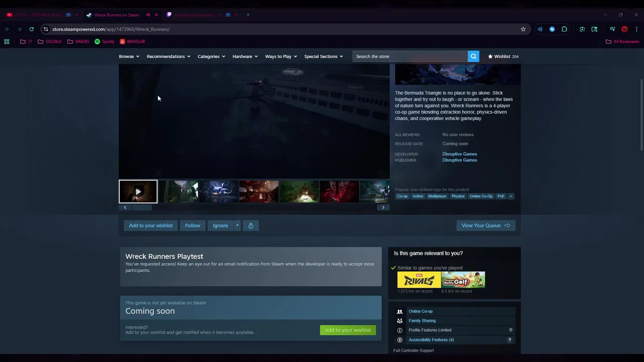The image size is (644, 362).
Task: Open new browser tab with plus icon
Action: 248,15
